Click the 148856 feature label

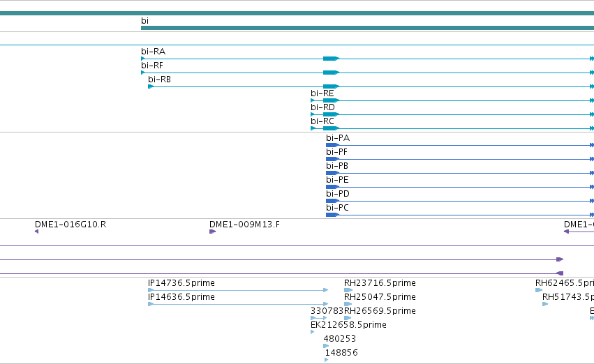[x=341, y=353]
